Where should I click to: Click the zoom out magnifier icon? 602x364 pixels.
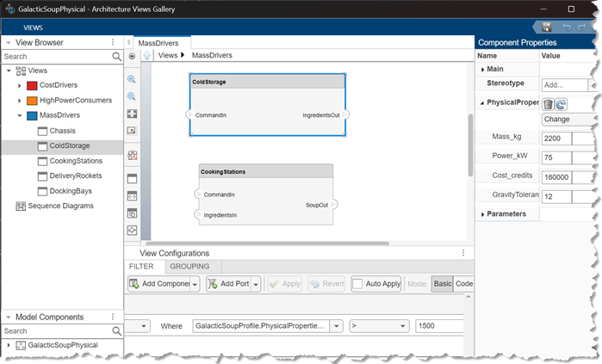click(132, 96)
